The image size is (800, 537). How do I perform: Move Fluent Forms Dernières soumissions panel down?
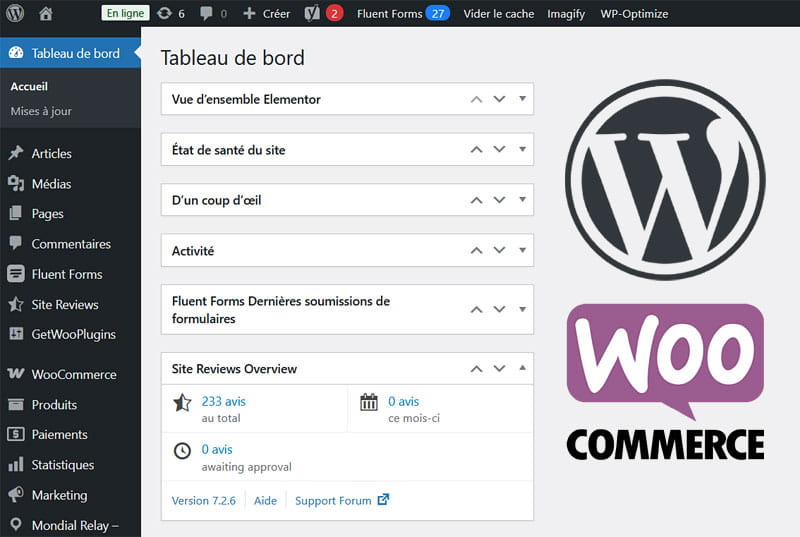pos(499,309)
